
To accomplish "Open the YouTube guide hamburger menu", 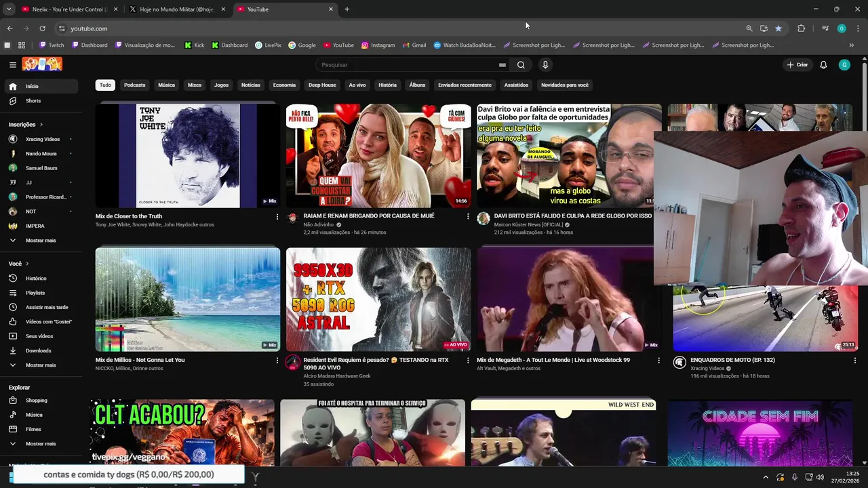I will [x=12, y=64].
